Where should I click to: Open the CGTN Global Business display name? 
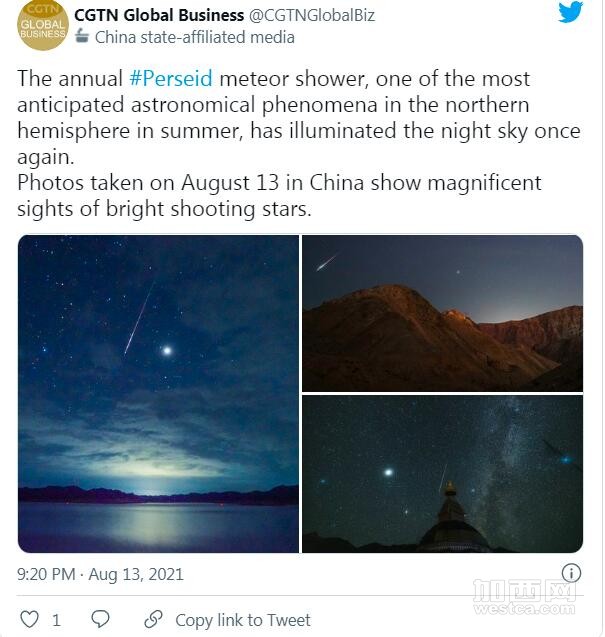point(159,15)
